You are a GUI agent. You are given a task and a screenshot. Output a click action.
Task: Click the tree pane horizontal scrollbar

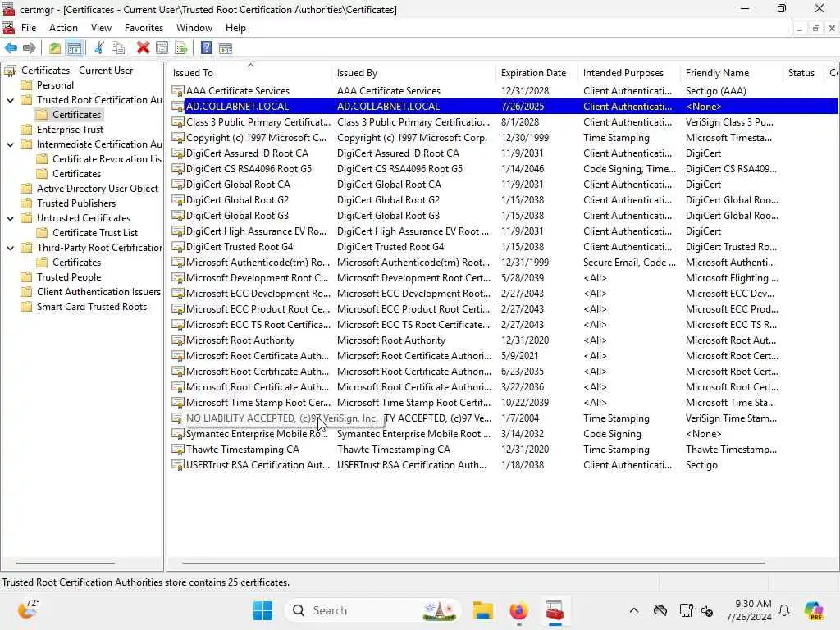point(66,563)
